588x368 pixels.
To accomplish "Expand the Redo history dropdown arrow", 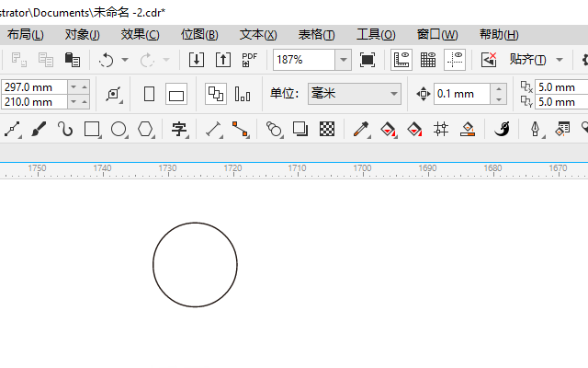I will [x=166, y=60].
